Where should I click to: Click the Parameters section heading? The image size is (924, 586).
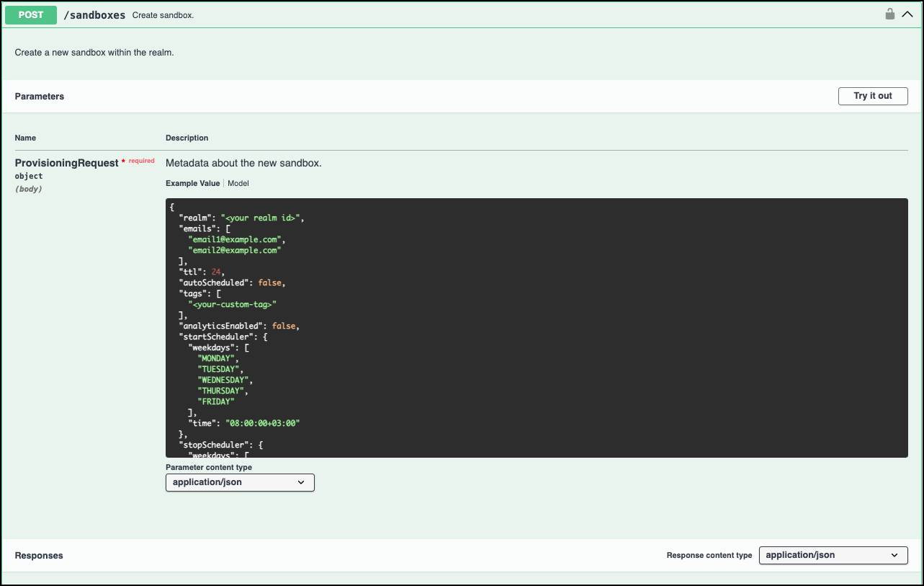click(40, 97)
